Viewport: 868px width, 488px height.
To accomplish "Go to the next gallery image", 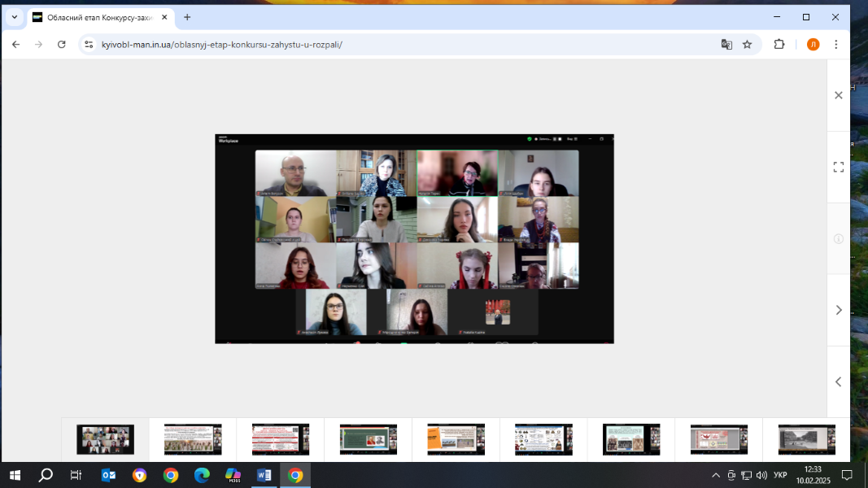I will point(838,310).
